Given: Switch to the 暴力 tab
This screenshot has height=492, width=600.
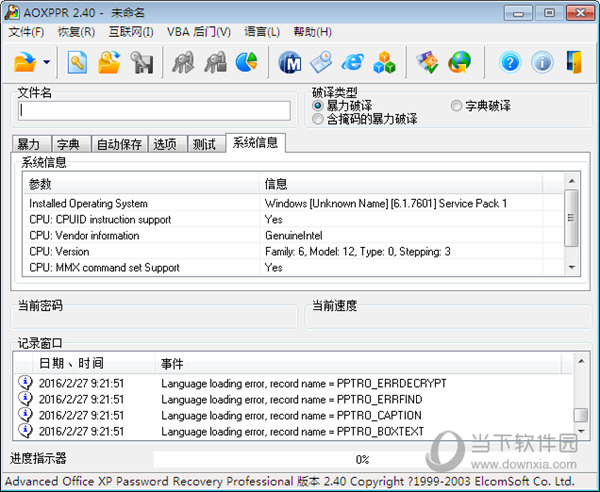Looking at the screenshot, I should [x=31, y=144].
